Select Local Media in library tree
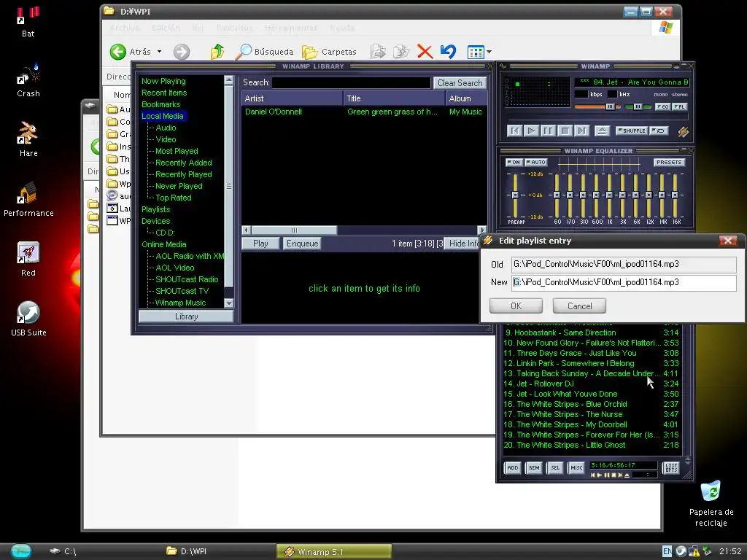The width and height of the screenshot is (747, 560). click(x=163, y=116)
